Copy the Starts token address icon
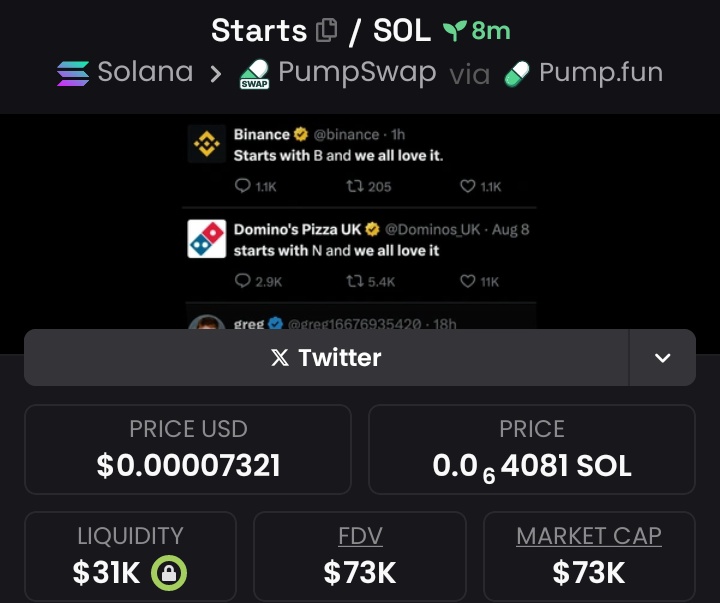 click(x=326, y=30)
